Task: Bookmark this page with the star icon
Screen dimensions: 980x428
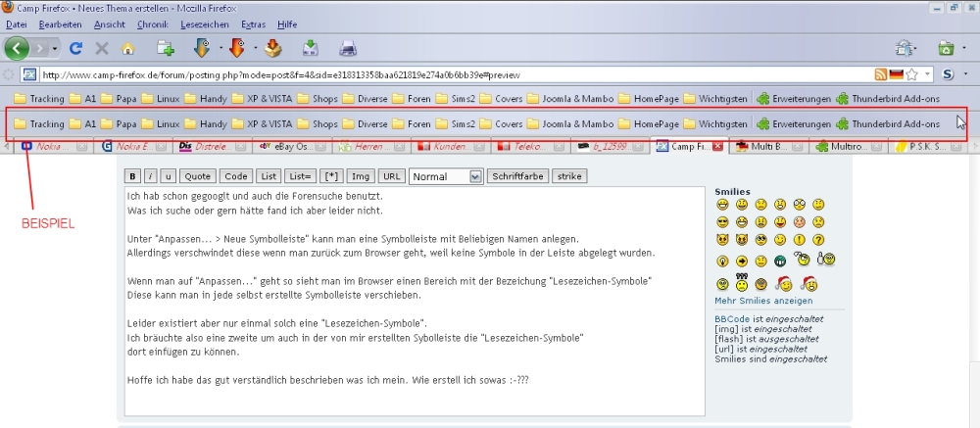Action: click(911, 75)
